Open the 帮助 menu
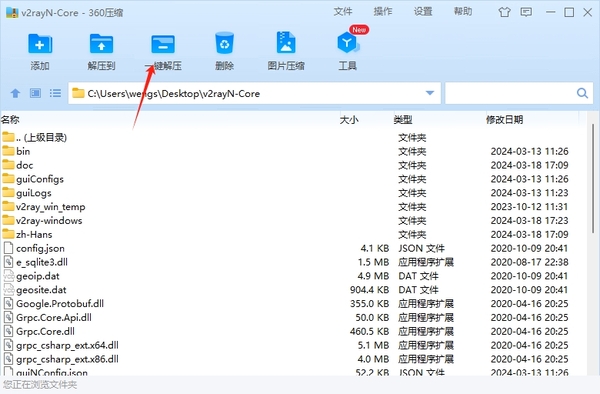This screenshot has height=394, width=600. [463, 12]
